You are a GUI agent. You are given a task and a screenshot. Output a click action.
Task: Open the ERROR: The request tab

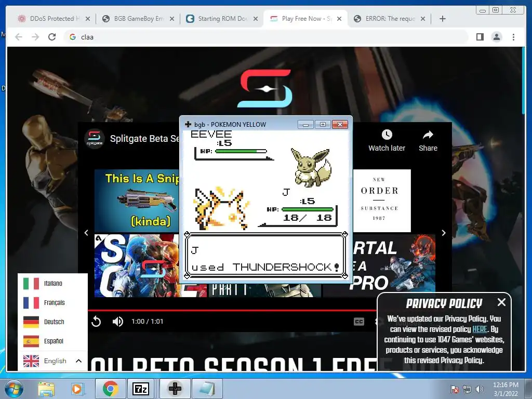click(x=389, y=19)
